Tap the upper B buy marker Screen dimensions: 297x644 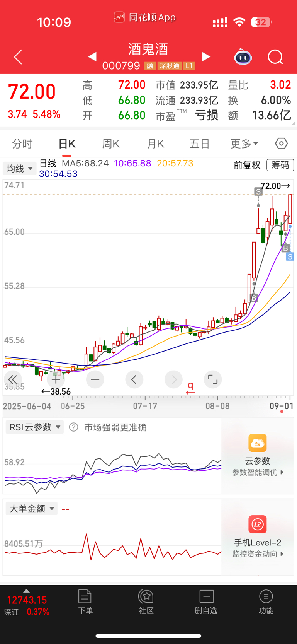pyautogui.click(x=285, y=248)
